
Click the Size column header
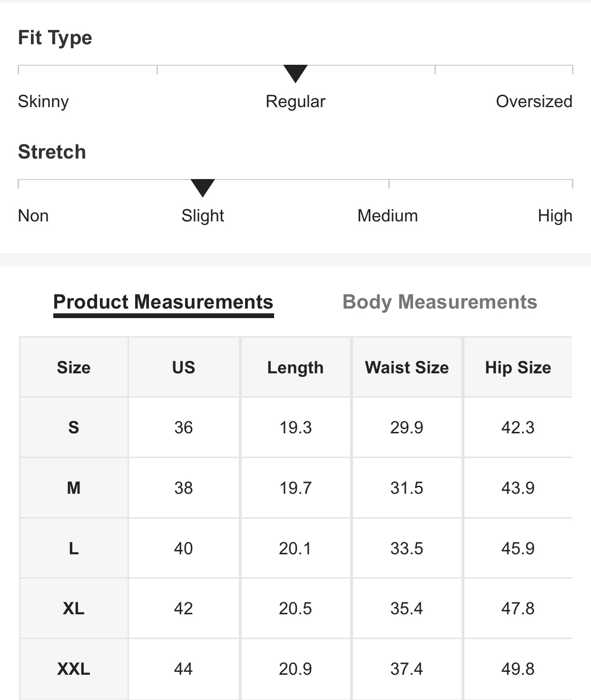pyautogui.click(x=74, y=367)
